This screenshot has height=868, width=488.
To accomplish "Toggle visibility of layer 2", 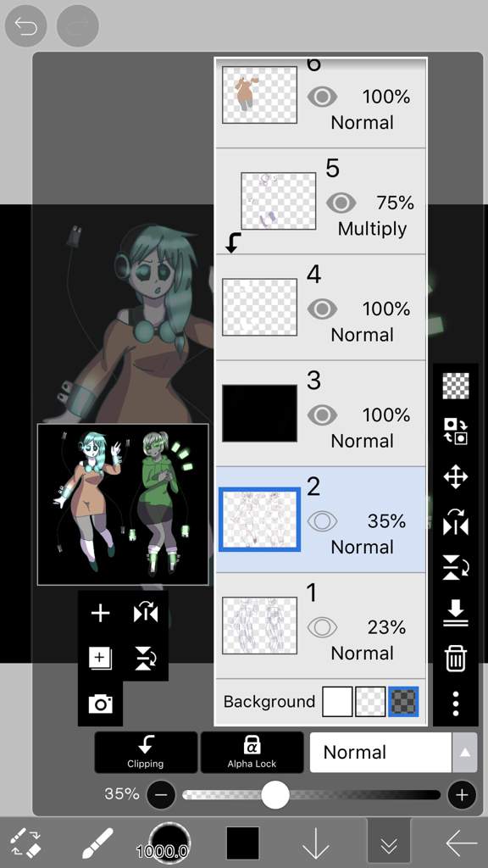I will (x=322, y=521).
